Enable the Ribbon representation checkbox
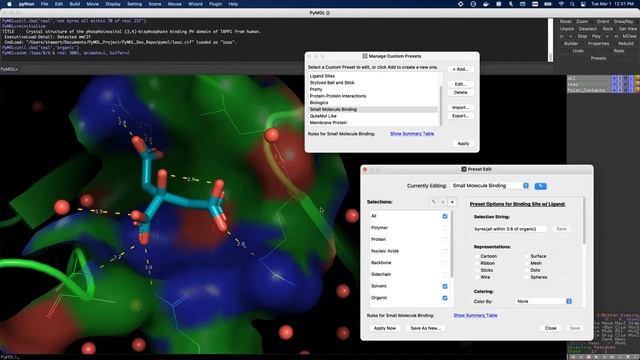Viewport: 640px width, 360px height. point(477,263)
